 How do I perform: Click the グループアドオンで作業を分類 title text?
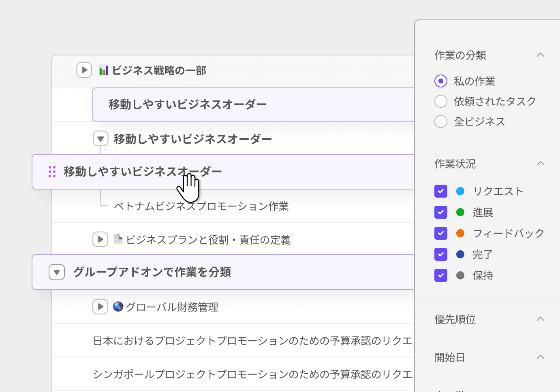[x=152, y=272]
